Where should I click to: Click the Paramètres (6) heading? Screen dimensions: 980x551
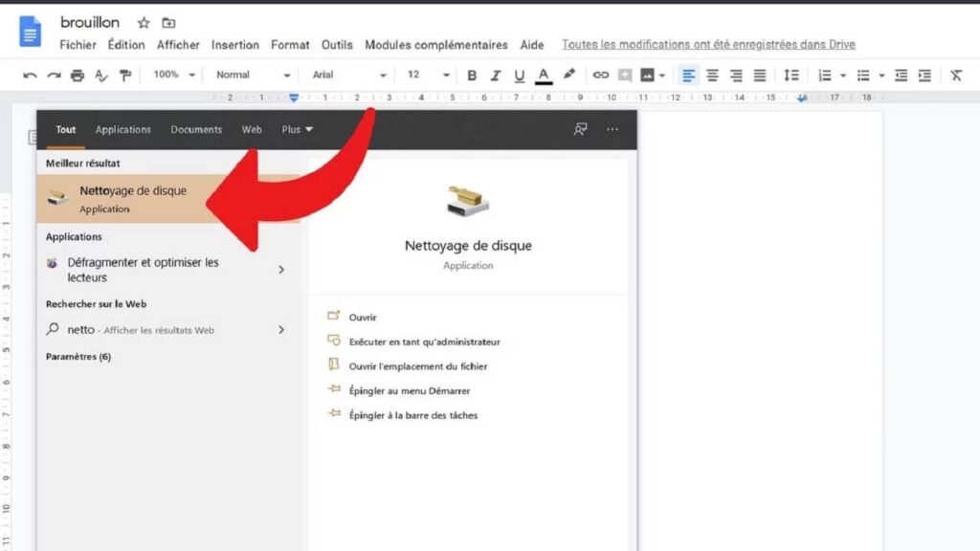(78, 357)
